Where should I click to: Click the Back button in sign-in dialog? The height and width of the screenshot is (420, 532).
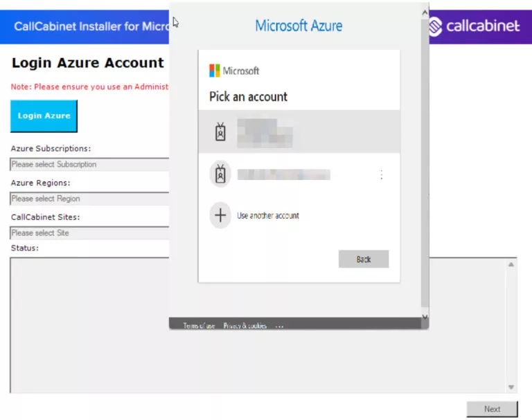point(364,259)
